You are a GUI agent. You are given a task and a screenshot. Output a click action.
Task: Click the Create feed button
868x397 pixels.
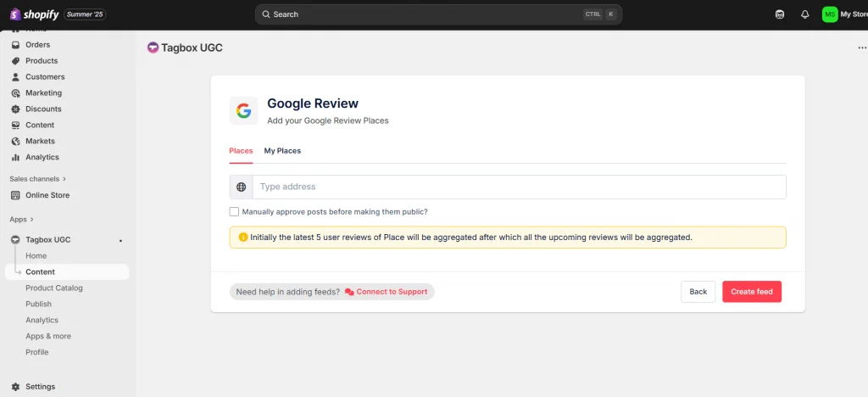[751, 292]
